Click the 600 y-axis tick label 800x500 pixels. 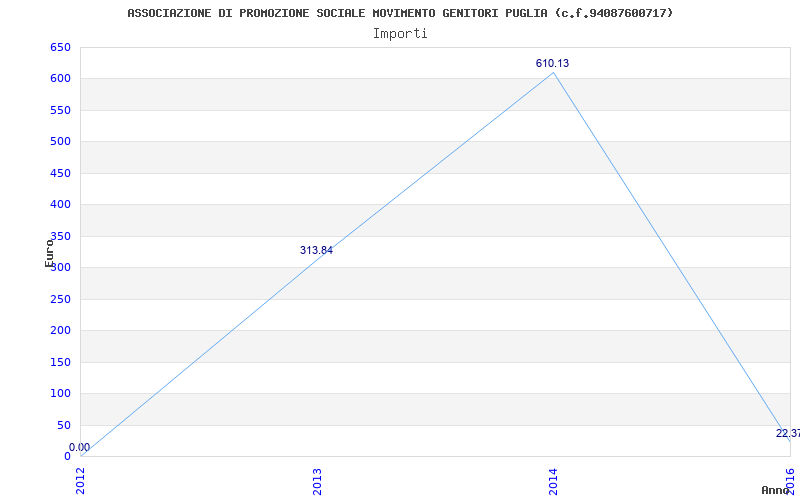[x=60, y=78]
